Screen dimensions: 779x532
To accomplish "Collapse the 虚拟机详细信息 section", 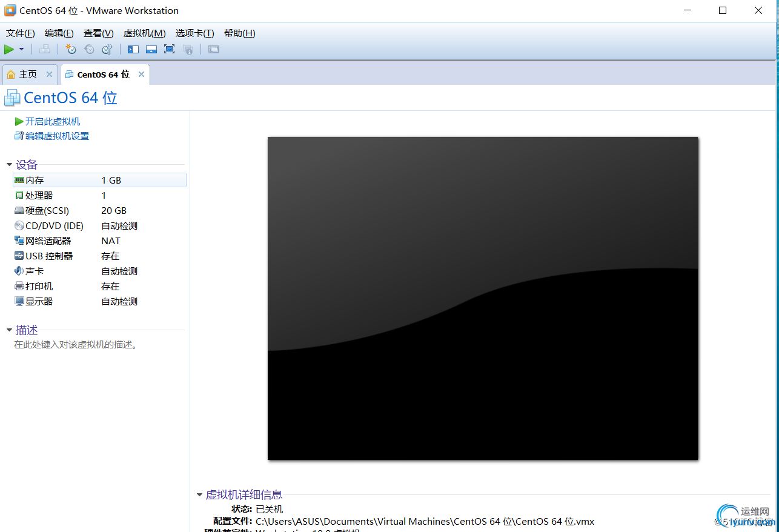I will [199, 495].
